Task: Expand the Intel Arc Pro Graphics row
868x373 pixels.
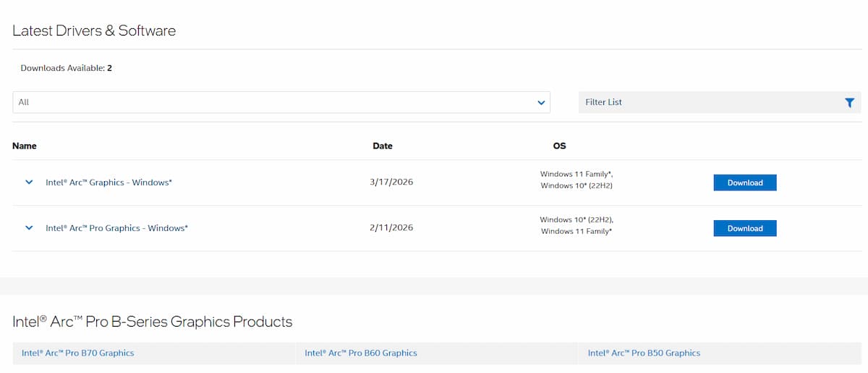Action: (29, 228)
